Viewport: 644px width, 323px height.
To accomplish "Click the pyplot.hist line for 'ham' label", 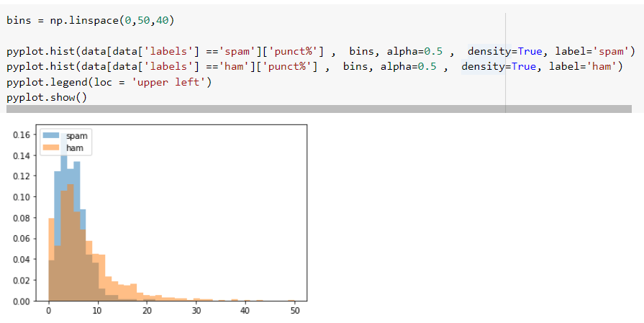I will click(314, 66).
